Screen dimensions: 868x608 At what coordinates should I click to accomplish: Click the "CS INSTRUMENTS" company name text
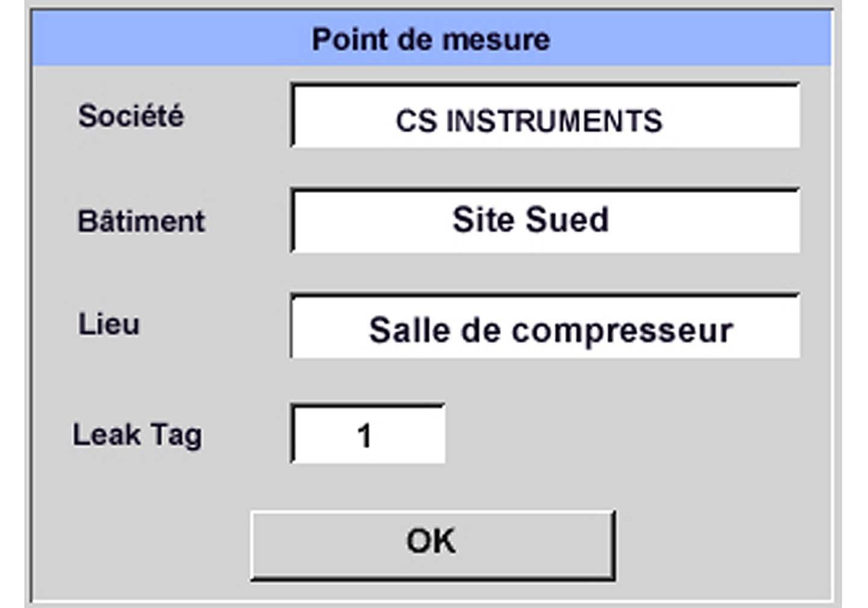click(x=529, y=121)
